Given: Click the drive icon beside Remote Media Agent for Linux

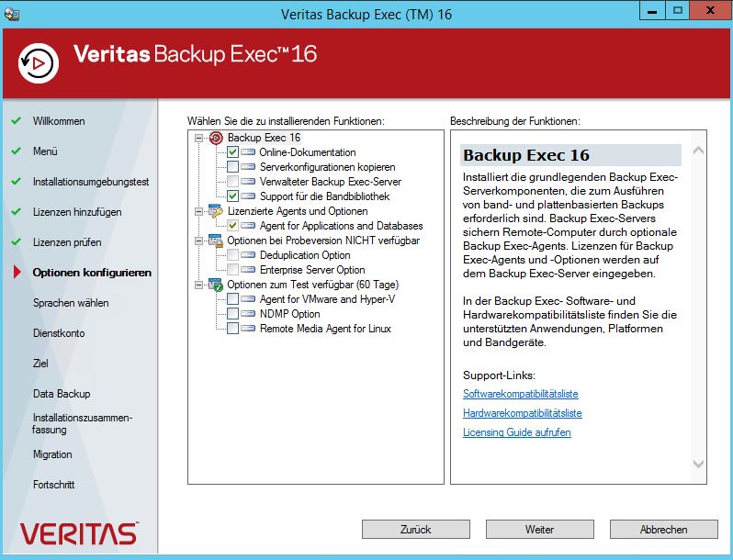Looking at the screenshot, I should (x=248, y=329).
